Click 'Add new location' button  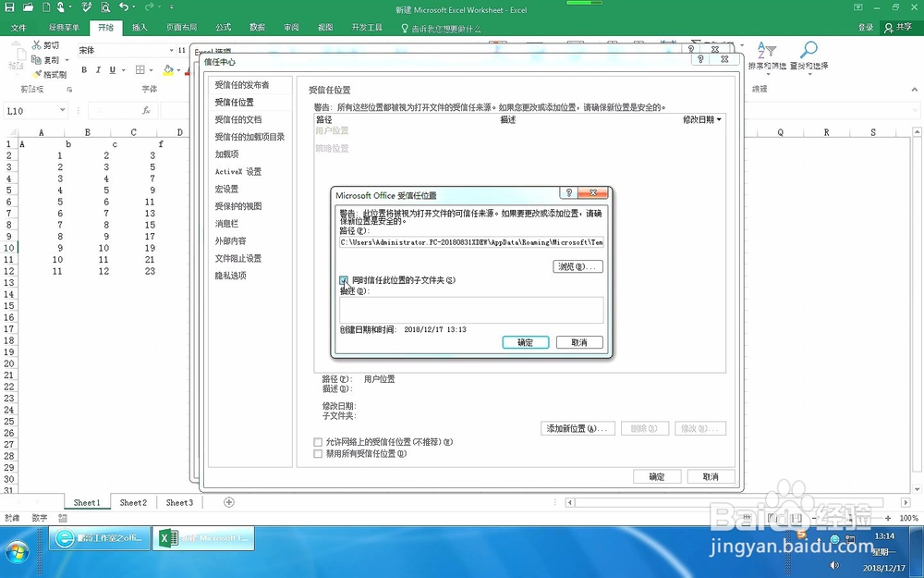[577, 428]
